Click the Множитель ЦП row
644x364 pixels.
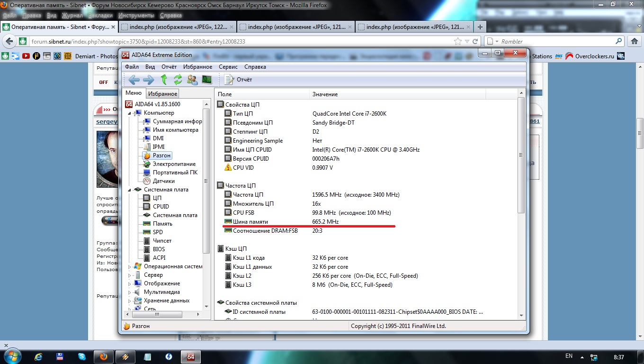366,204
